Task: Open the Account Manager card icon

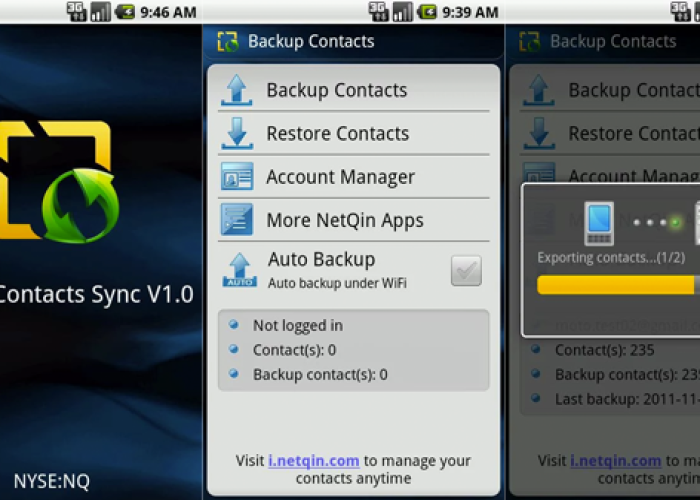Action: coord(237,177)
